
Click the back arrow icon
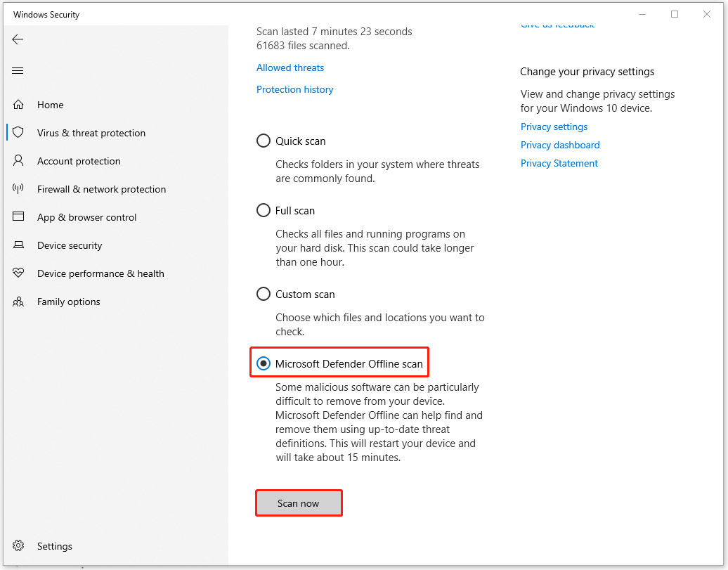tap(18, 39)
